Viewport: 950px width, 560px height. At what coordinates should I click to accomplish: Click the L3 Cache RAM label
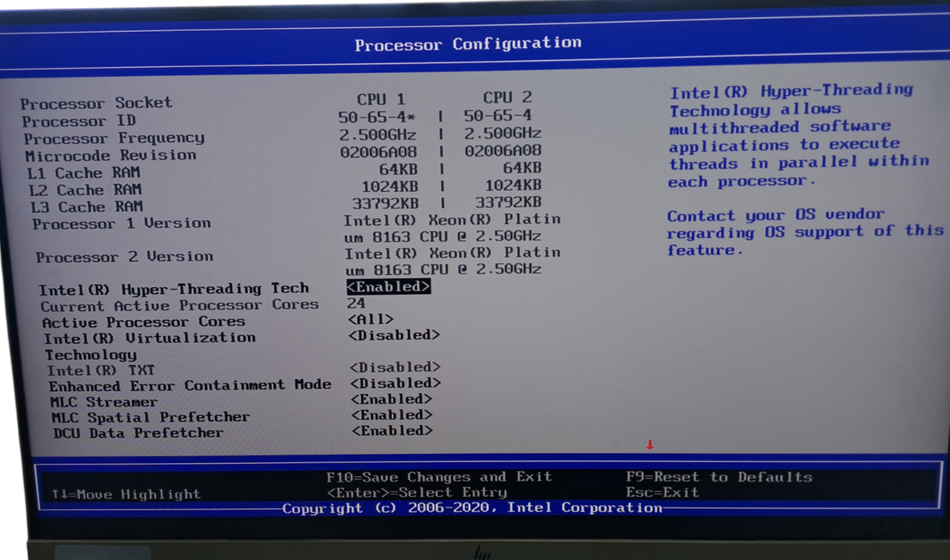click(x=86, y=207)
